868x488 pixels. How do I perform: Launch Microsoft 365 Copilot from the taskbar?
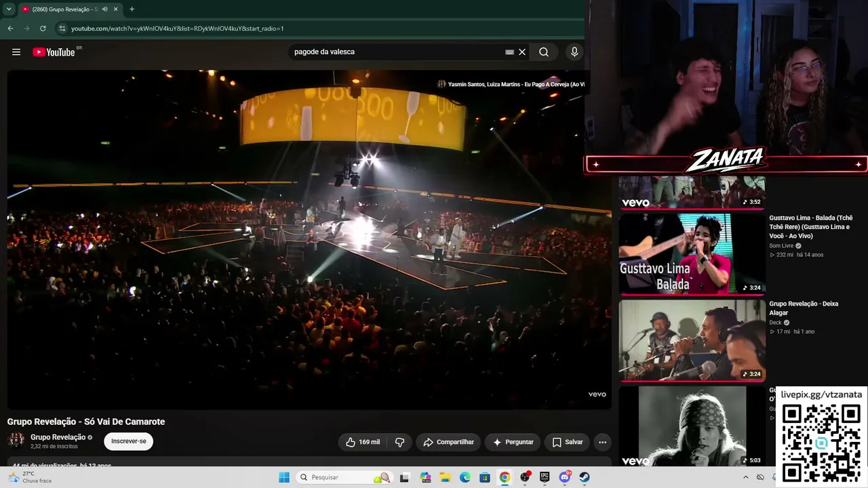(x=425, y=477)
